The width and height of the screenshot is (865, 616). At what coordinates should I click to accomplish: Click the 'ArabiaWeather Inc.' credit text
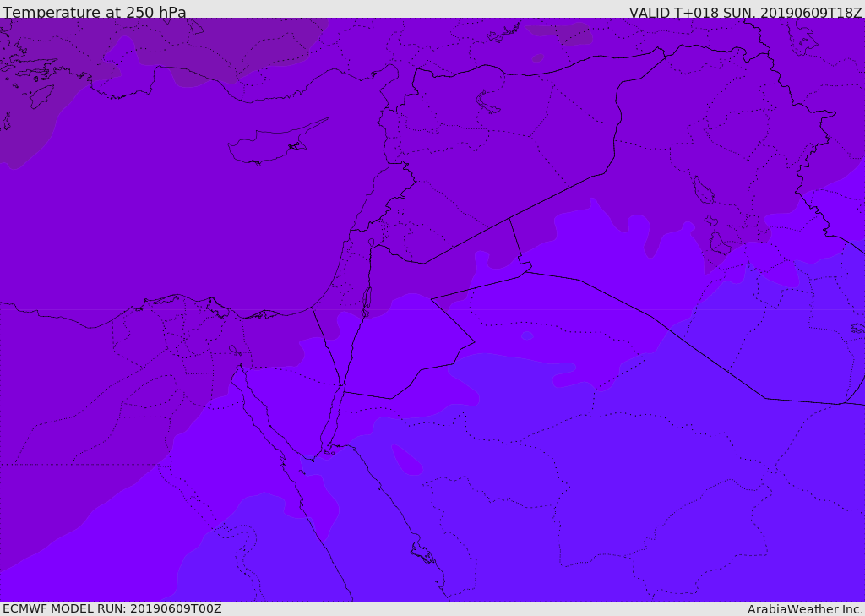805,609
